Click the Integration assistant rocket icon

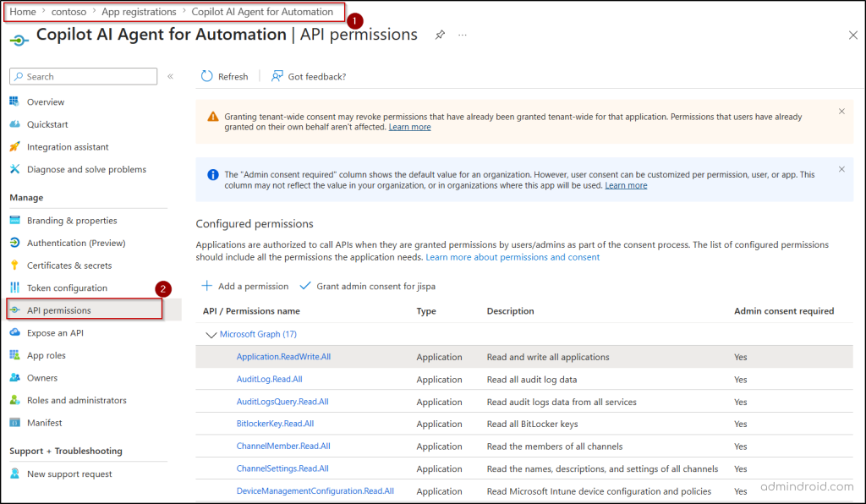14,146
